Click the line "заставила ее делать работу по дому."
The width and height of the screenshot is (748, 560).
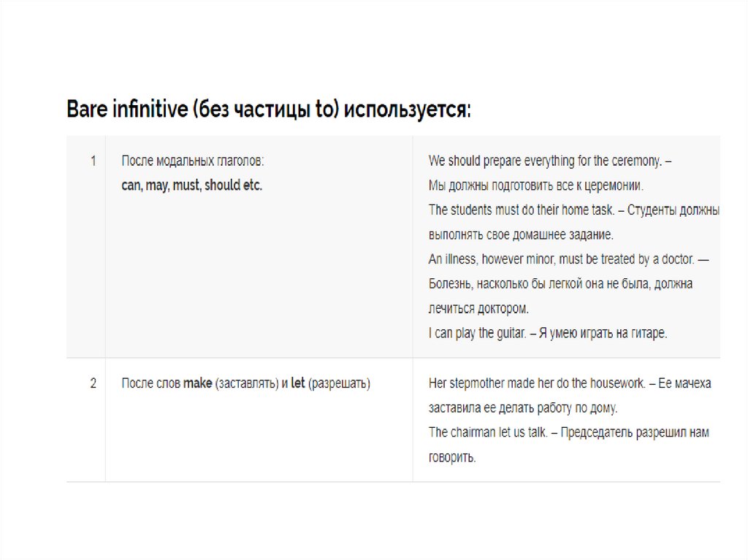[523, 407]
